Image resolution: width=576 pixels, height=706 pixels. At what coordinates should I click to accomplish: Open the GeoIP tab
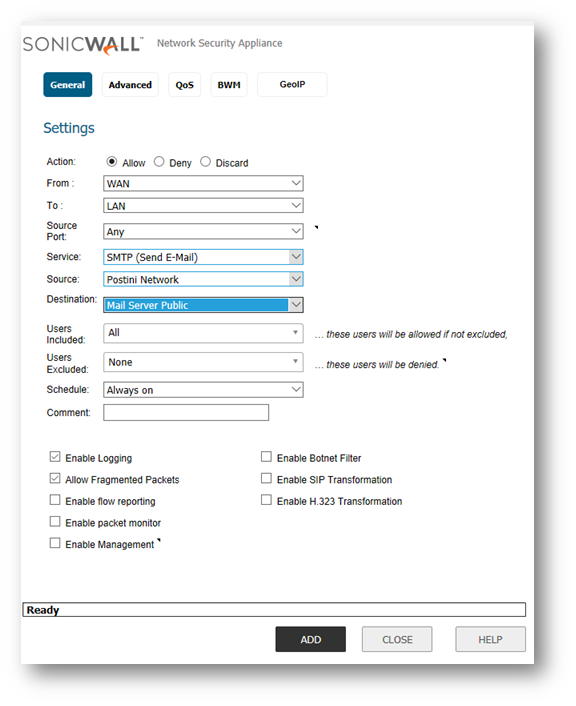pyautogui.click(x=292, y=85)
